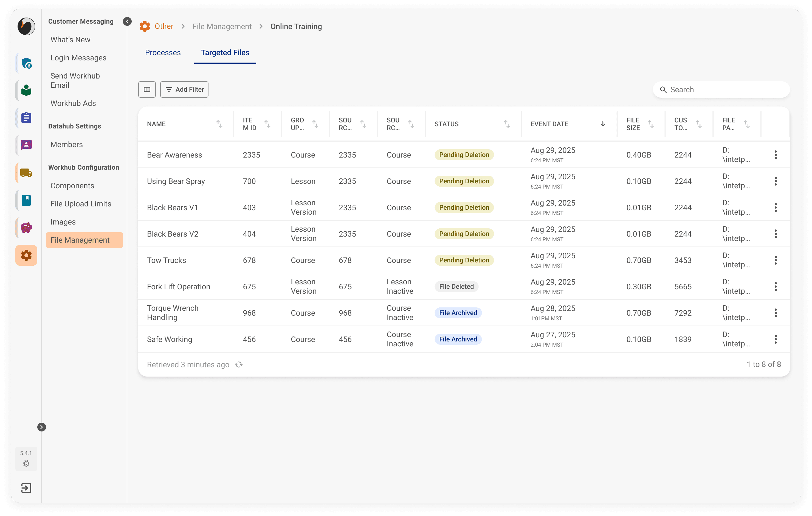Open the piggy bank sidebar module
The image size is (812, 516).
click(26, 228)
